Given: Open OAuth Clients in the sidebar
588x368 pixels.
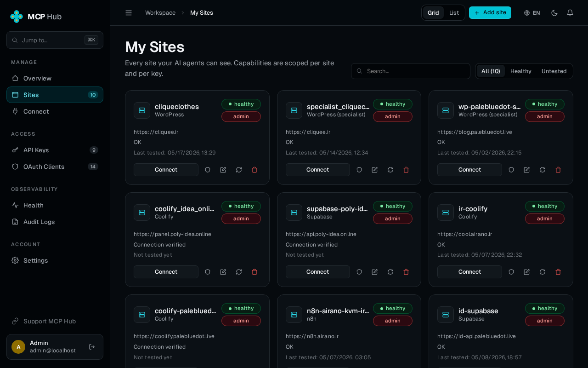Looking at the screenshot, I should click(55, 167).
